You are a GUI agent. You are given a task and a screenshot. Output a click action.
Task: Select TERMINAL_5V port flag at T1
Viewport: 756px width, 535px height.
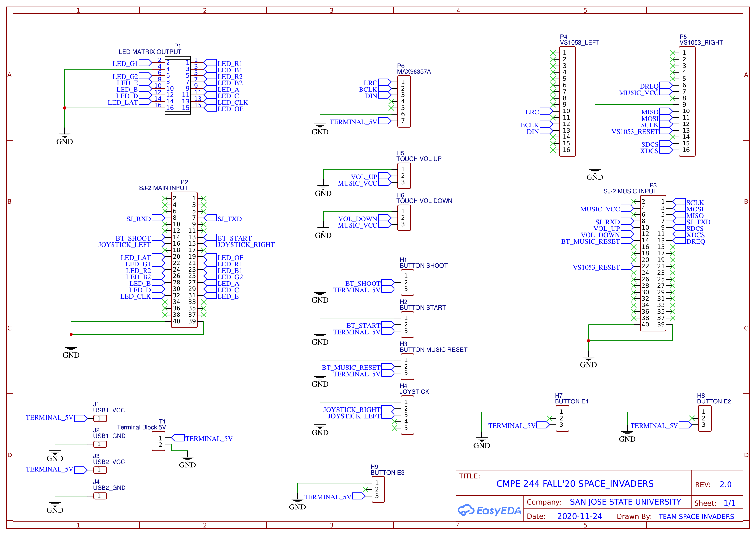tap(178, 438)
